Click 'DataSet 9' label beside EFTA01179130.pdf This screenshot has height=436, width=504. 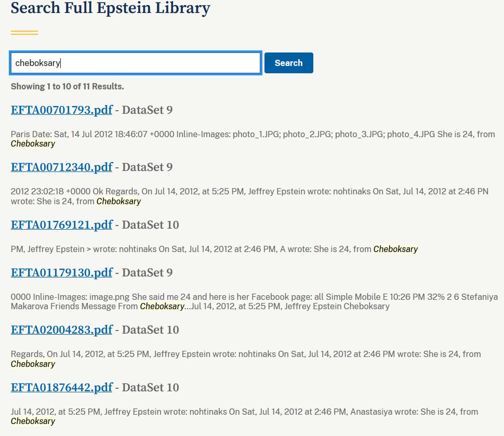147,273
